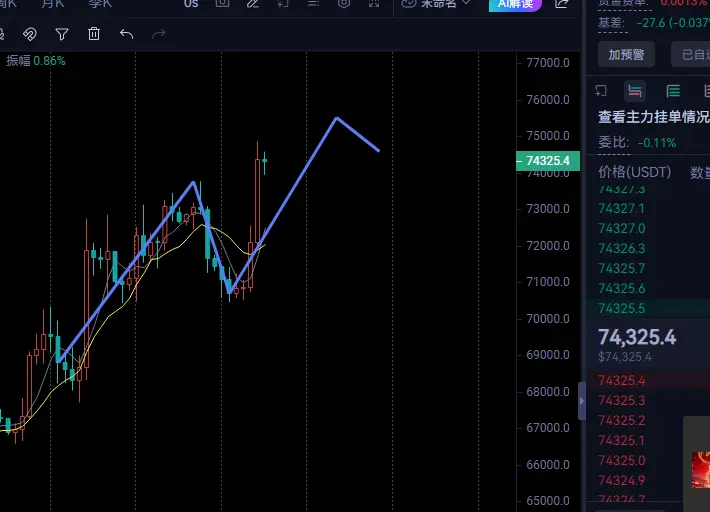Select the 74325.6 ask price row

point(621,288)
